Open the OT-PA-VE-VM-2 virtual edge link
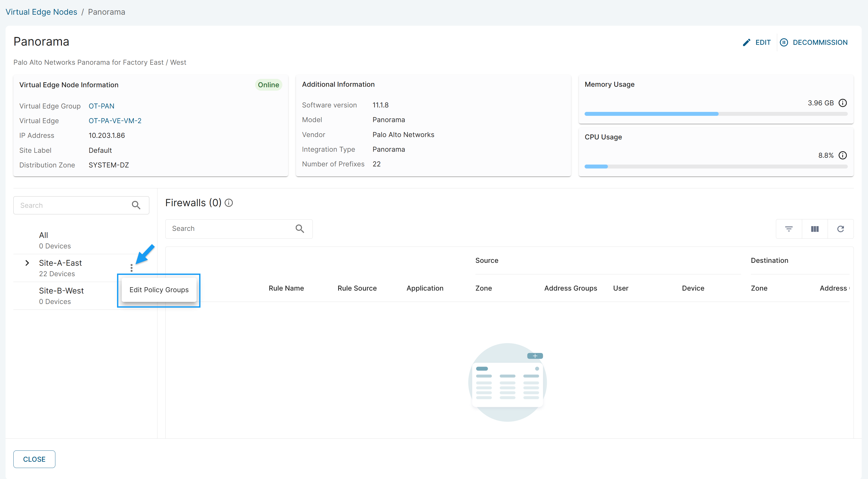This screenshot has height=479, width=868. 115,121
